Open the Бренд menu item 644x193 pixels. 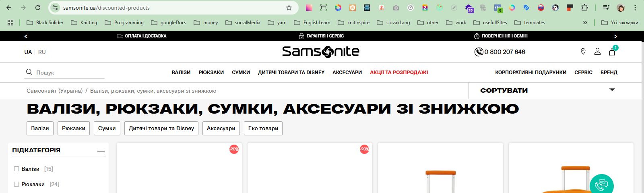(x=609, y=73)
